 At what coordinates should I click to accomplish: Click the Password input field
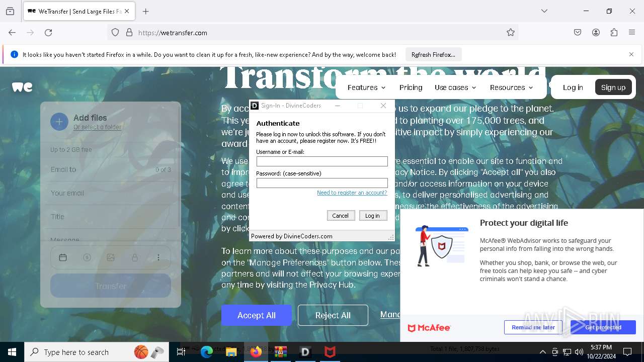[x=322, y=183]
